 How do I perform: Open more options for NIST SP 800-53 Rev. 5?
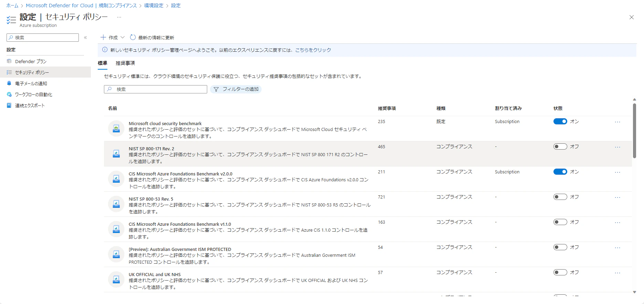tap(617, 197)
